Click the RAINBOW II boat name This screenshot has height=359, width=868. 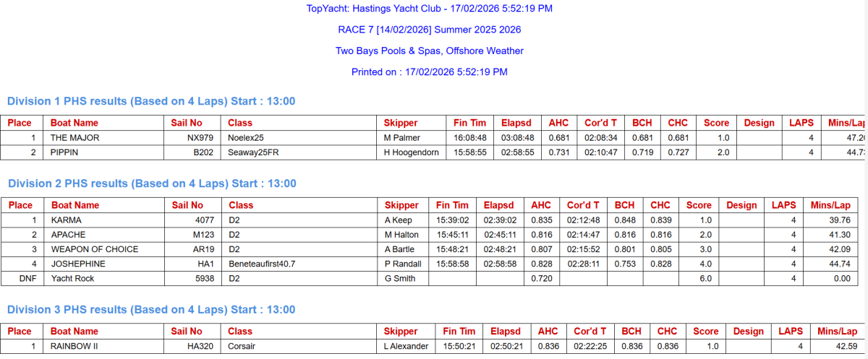[75, 347]
